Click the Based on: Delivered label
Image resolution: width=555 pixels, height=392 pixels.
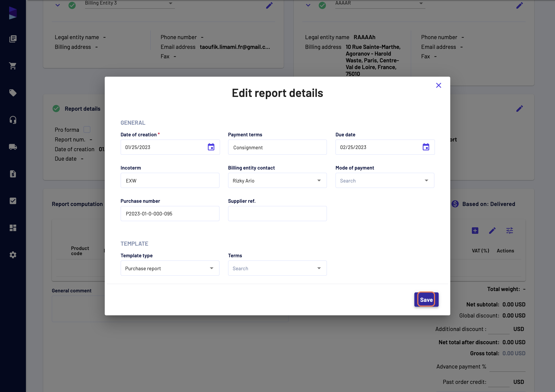(x=489, y=204)
